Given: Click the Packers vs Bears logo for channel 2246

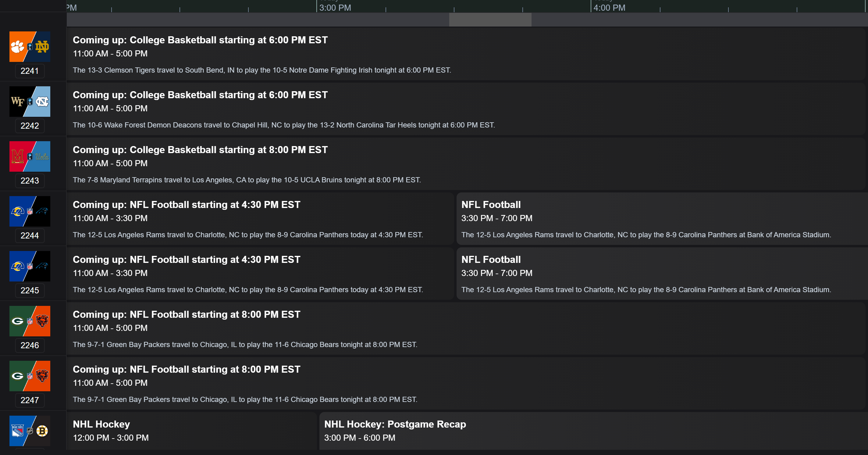Looking at the screenshot, I should click(30, 321).
